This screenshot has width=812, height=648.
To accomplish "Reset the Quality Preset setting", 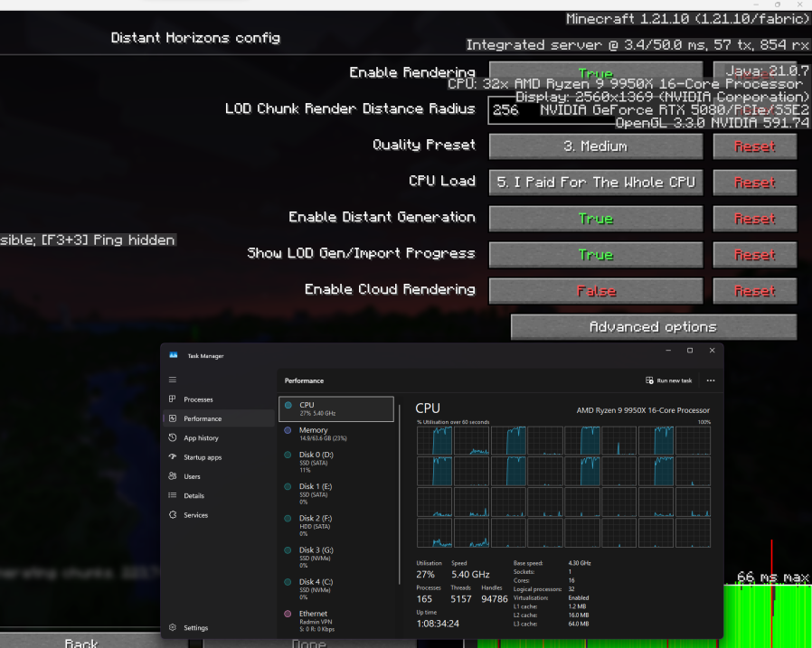I will 754,146.
